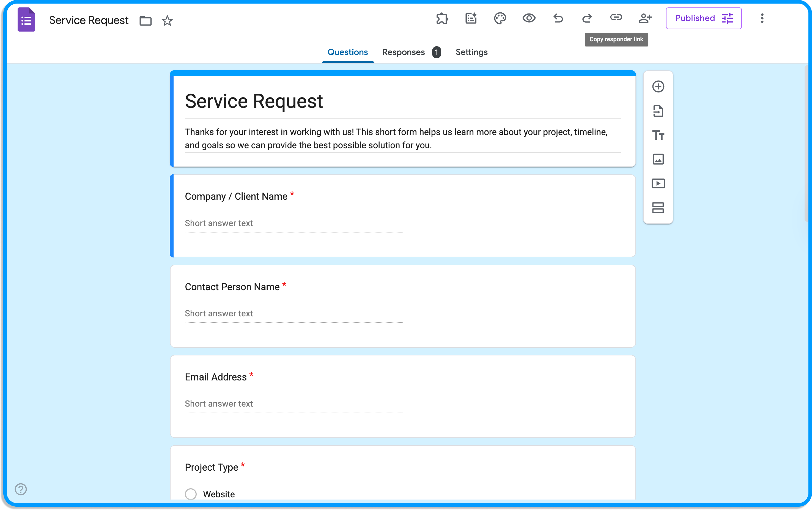Import questions from another form
This screenshot has width=812, height=510.
point(658,111)
